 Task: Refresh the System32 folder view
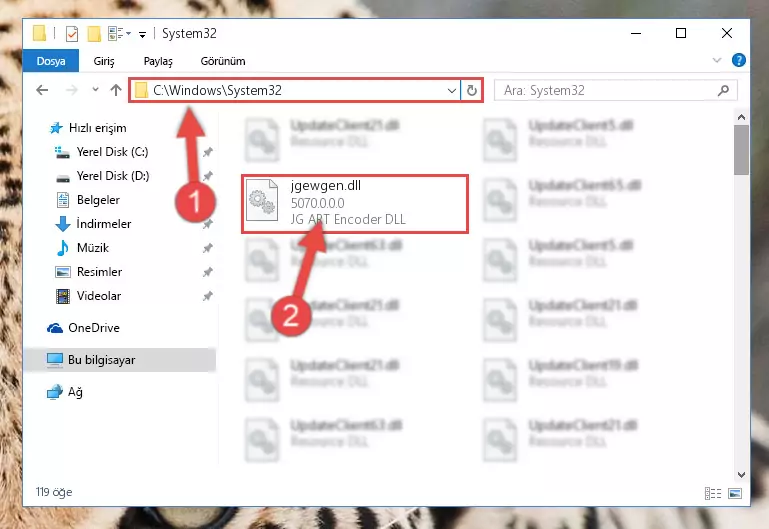pos(471,90)
